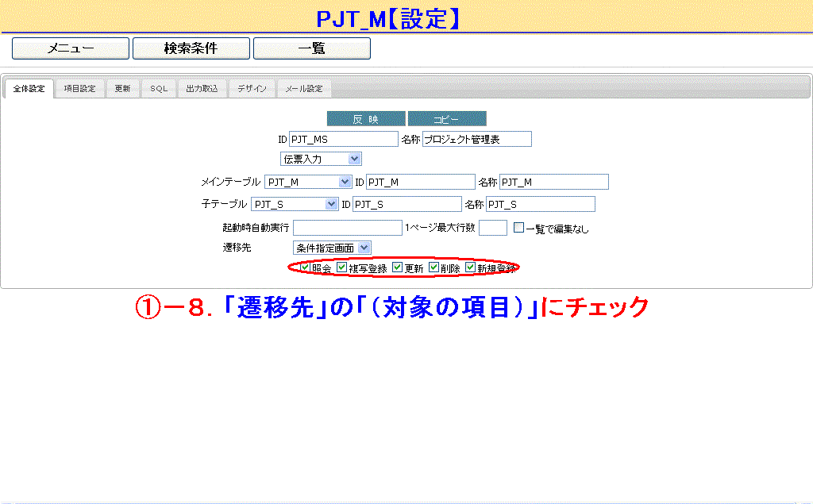Open the 遷移先 条件指定画面 dropdown
Viewport: 813px width, 504px height.
331,248
